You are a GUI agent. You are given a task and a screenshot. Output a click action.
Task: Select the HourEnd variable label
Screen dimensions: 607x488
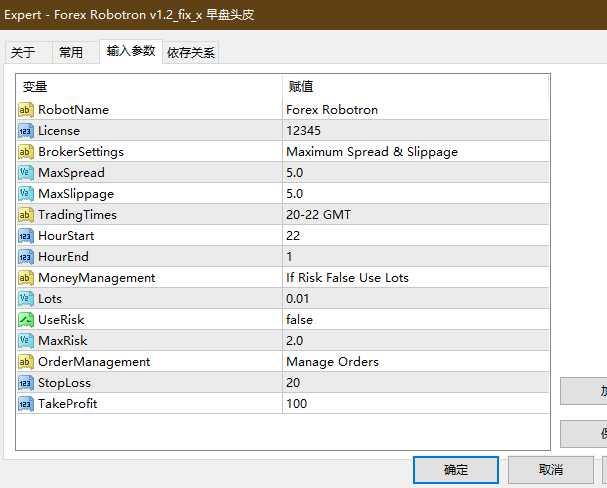coord(63,257)
